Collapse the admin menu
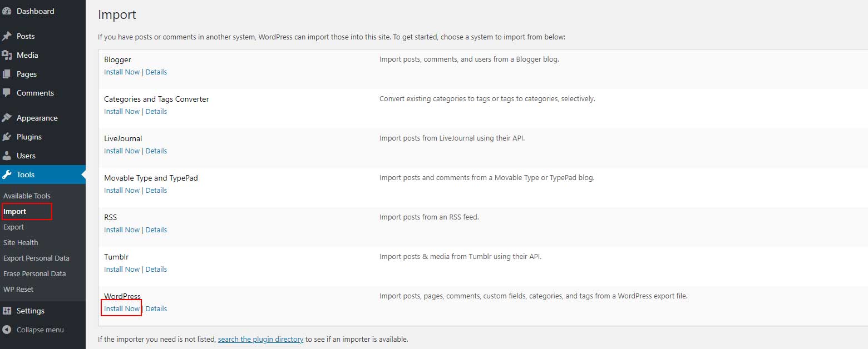868x349 pixels. coord(33,330)
